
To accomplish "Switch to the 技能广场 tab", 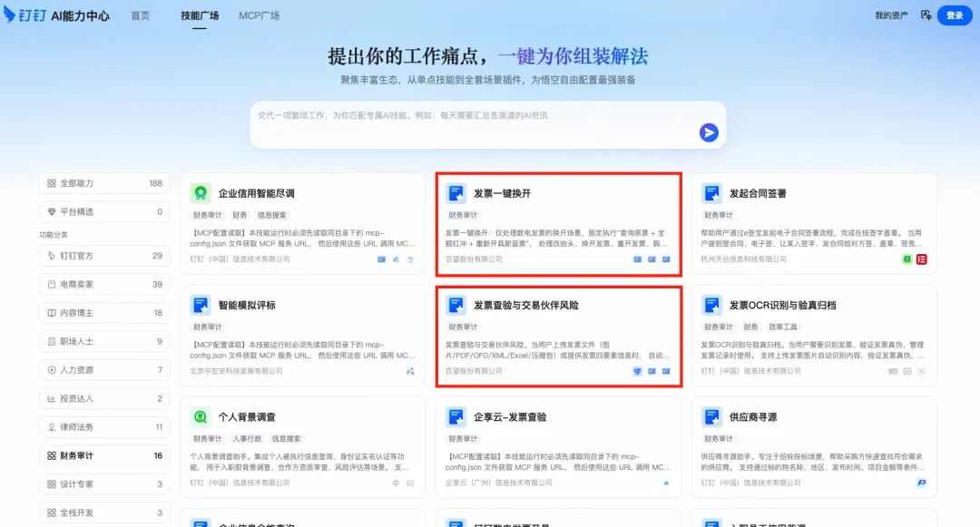I will click(x=200, y=15).
